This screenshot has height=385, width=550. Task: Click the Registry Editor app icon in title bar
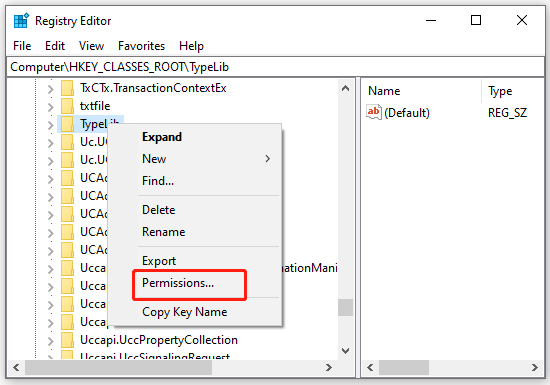pyautogui.click(x=21, y=21)
